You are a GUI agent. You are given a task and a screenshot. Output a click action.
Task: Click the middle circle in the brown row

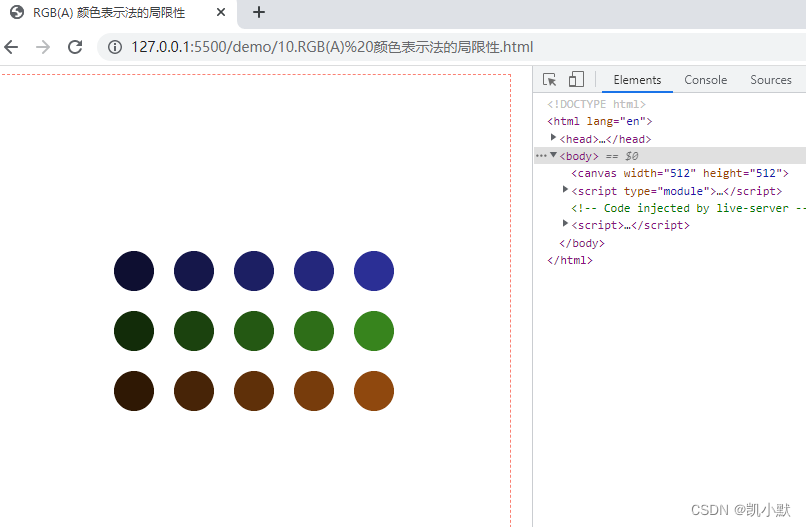[254, 391]
